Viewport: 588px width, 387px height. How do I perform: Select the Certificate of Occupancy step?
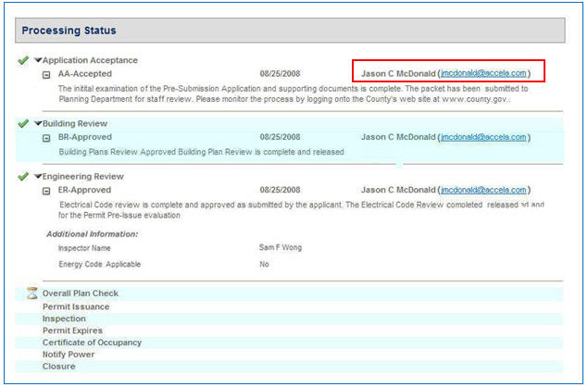coord(92,343)
